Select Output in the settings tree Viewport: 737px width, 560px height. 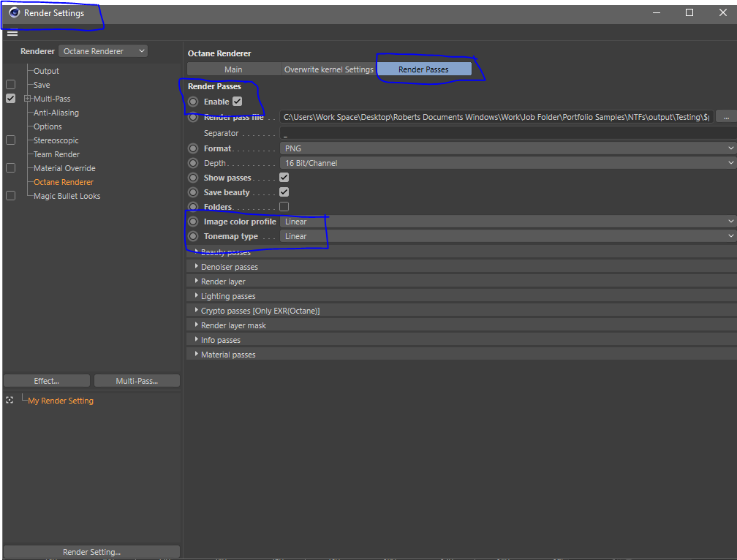coord(46,71)
